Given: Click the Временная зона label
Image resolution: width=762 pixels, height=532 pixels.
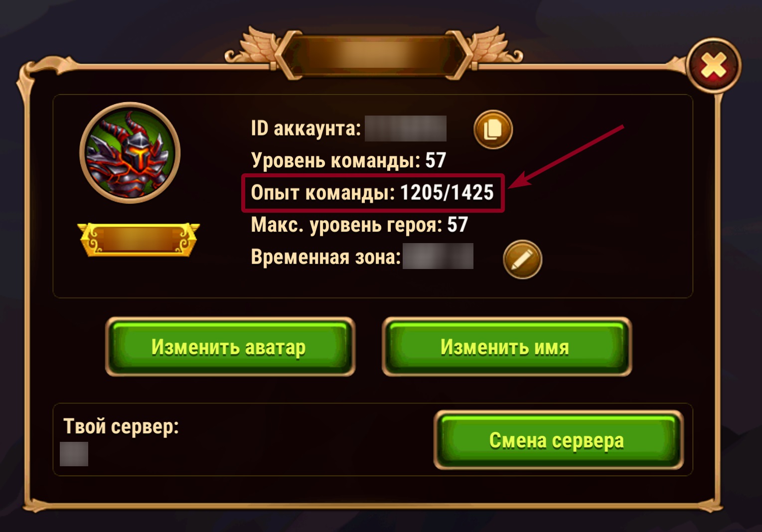Looking at the screenshot, I should tap(326, 257).
